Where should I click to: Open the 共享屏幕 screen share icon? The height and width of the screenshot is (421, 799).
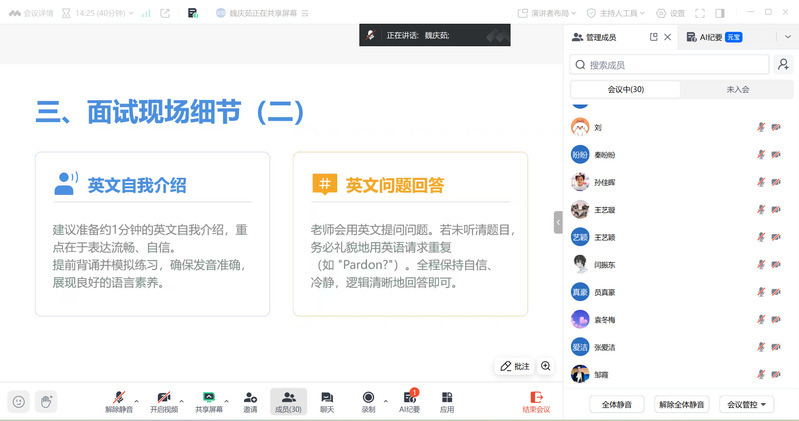point(208,397)
